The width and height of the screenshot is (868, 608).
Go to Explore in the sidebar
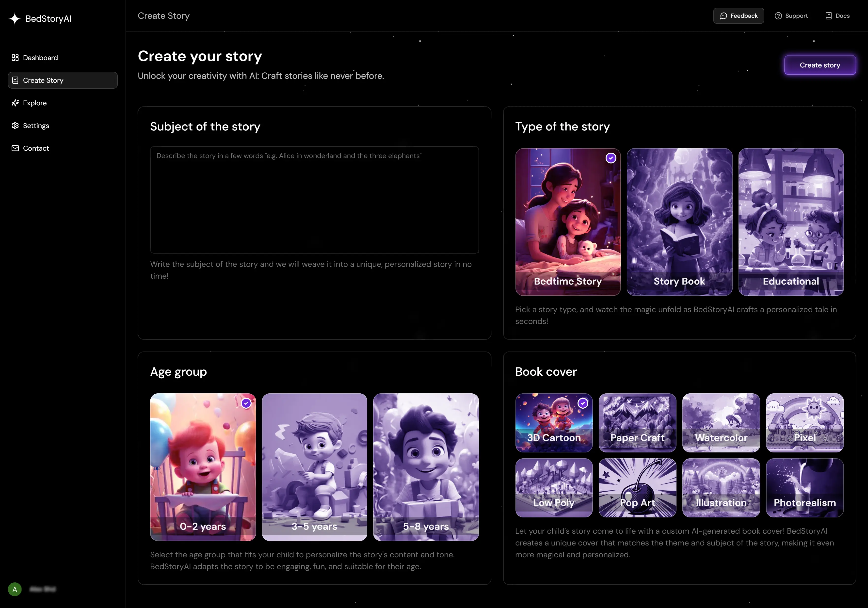[x=35, y=103]
